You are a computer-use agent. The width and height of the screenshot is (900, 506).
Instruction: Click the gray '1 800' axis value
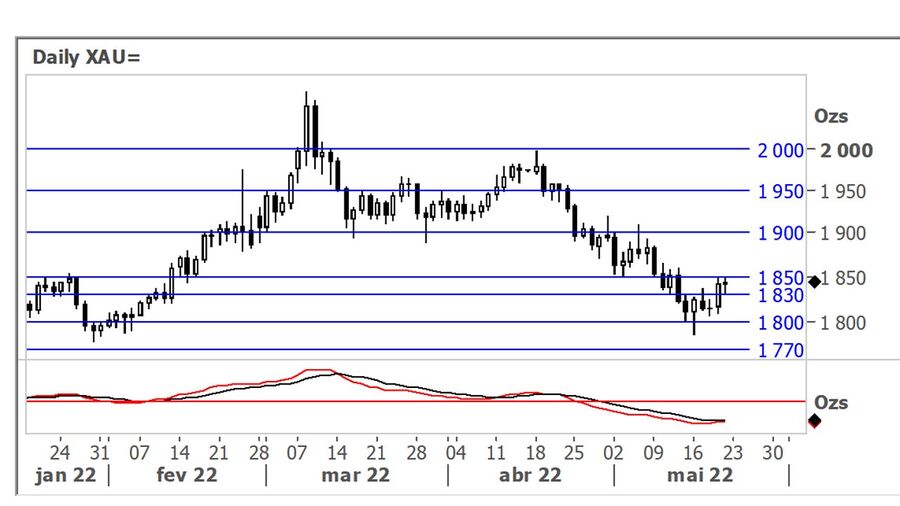point(843,323)
